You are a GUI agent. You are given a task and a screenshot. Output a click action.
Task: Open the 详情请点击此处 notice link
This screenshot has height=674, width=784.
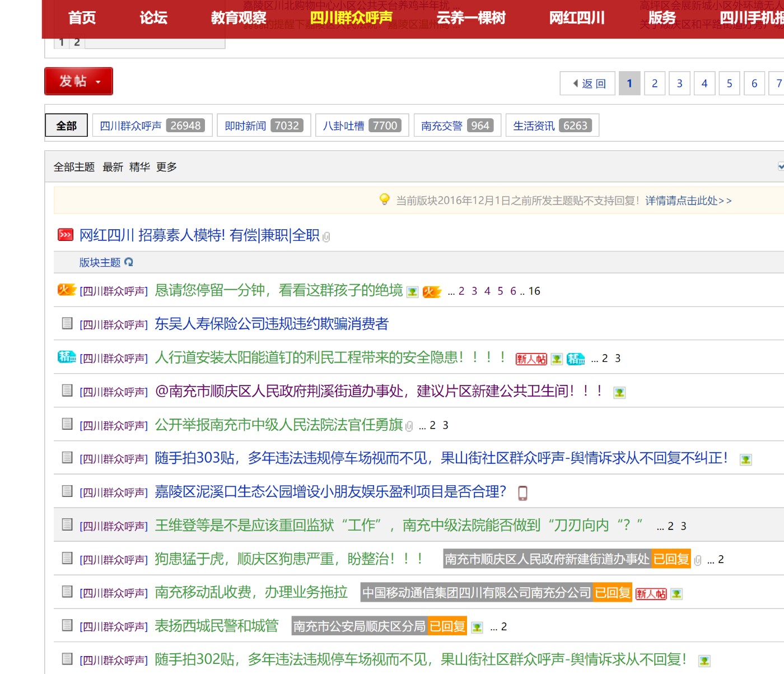click(688, 201)
